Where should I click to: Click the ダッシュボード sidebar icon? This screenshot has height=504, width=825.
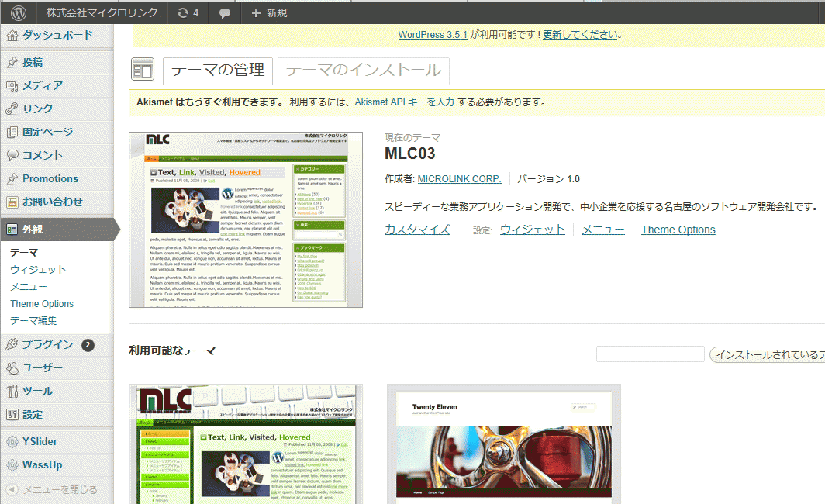(12, 35)
